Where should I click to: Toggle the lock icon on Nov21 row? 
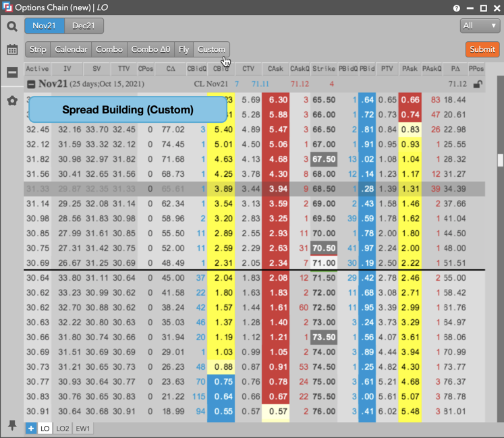tap(478, 84)
